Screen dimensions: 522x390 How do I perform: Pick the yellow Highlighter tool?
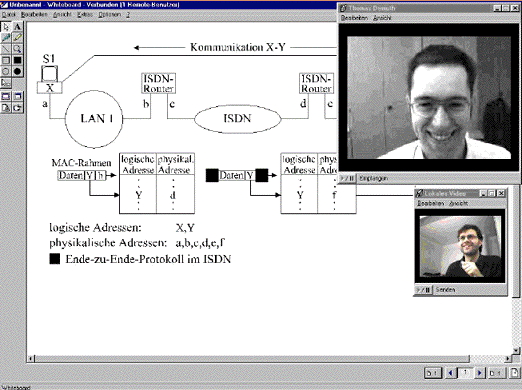pyautogui.click(x=17, y=38)
